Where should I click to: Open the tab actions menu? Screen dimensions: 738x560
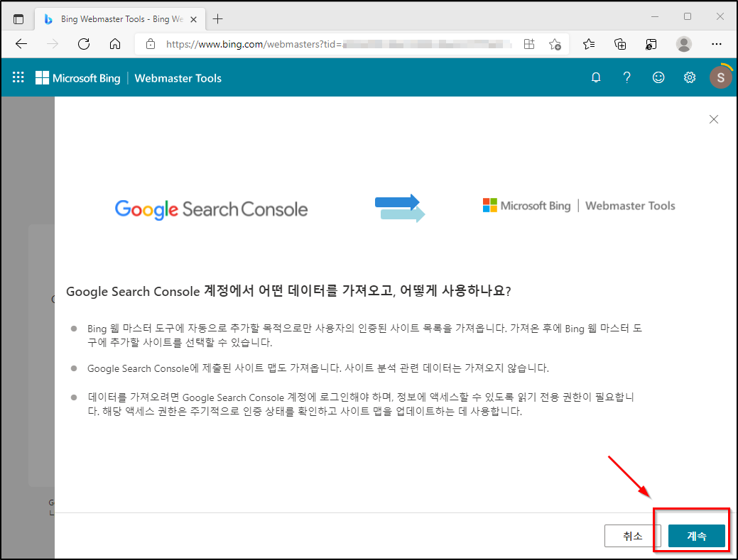point(18,19)
